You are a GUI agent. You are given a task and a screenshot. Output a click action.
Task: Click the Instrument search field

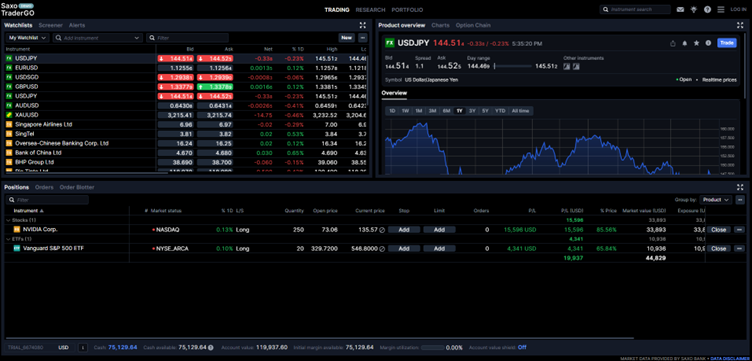(635, 10)
